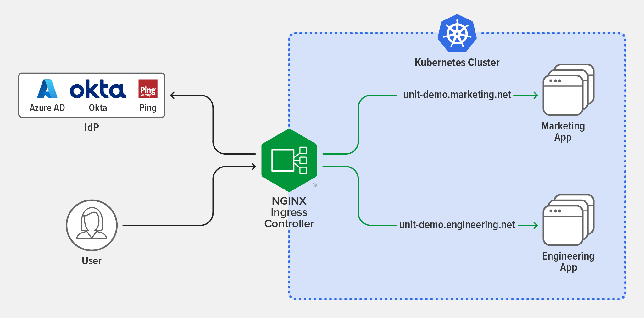Select the 'Marketing App' label
Viewport: 644px width, 318px height.
tap(563, 132)
